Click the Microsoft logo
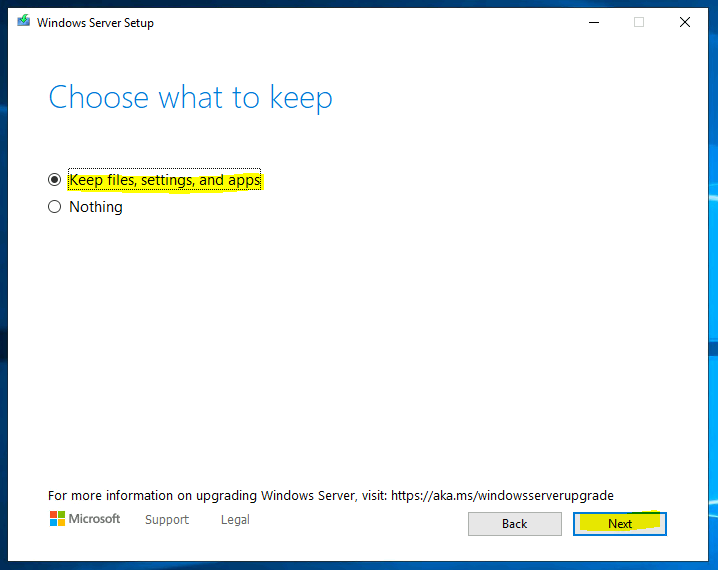 (85, 519)
